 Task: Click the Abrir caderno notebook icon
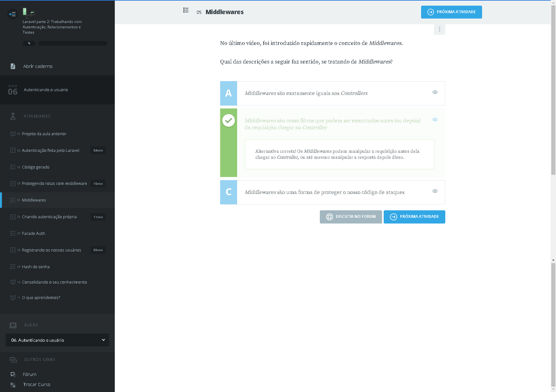click(13, 66)
